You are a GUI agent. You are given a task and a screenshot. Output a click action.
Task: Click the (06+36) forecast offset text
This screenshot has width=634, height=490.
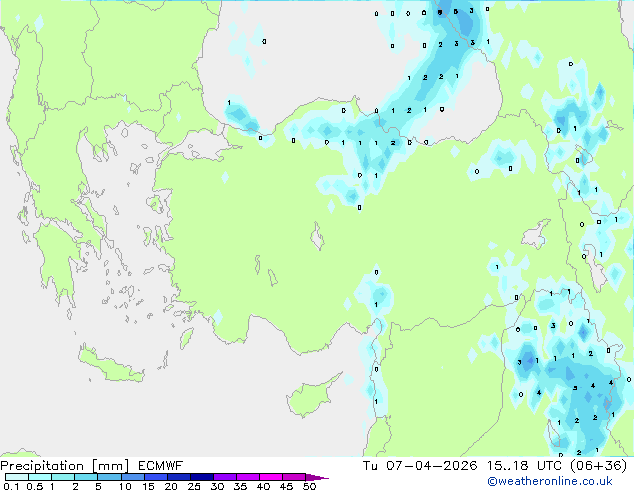598,465
